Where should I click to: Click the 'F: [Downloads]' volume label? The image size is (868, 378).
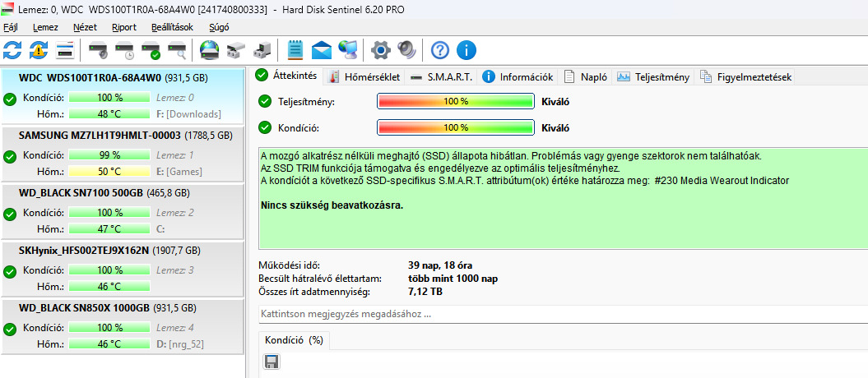pyautogui.click(x=188, y=114)
